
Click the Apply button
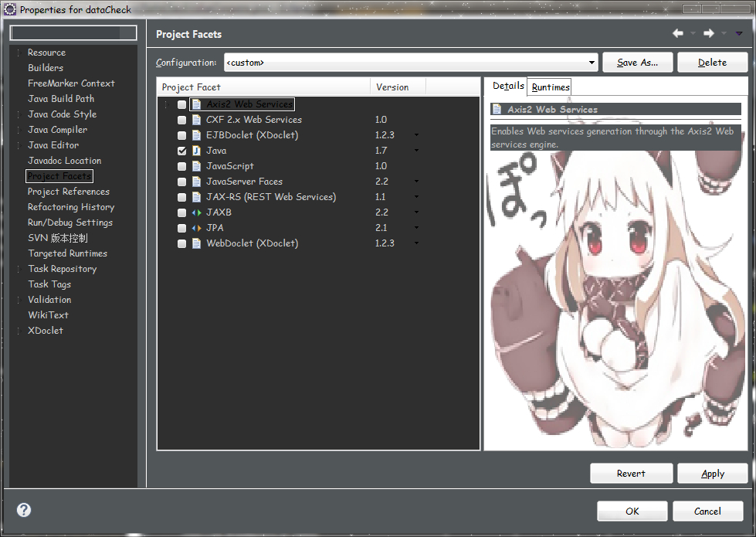[712, 474]
